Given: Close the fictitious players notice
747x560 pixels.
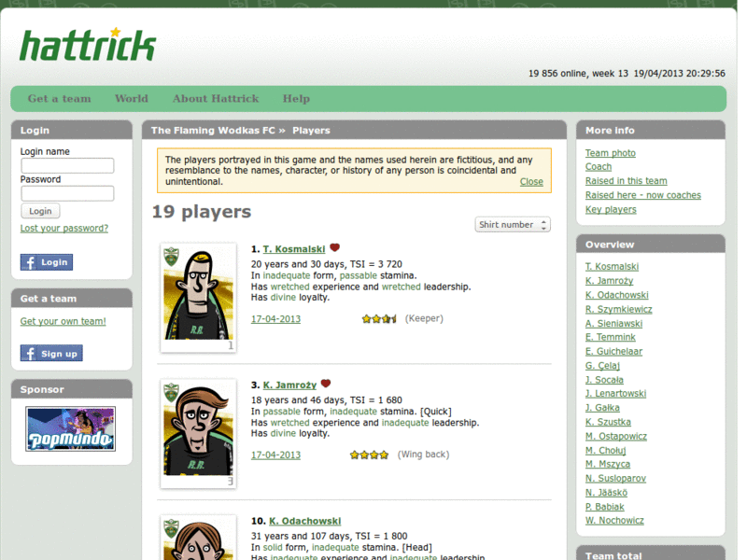Looking at the screenshot, I should pos(531,181).
